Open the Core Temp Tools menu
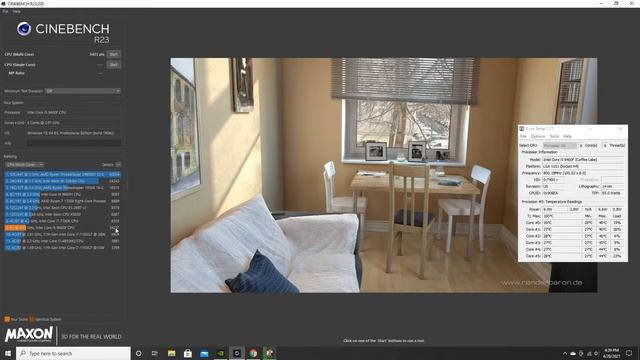The height and width of the screenshot is (360, 640). pos(554,136)
